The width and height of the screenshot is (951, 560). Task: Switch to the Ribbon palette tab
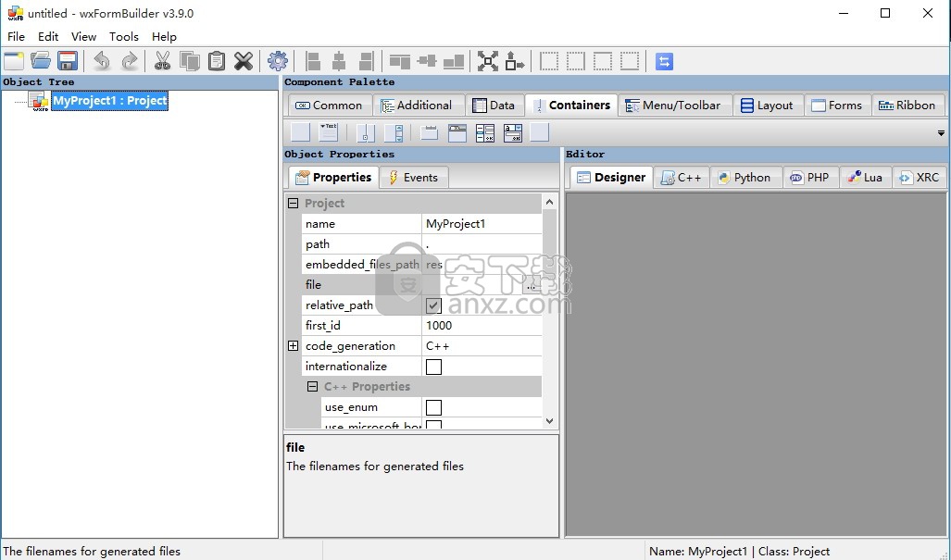coord(907,106)
